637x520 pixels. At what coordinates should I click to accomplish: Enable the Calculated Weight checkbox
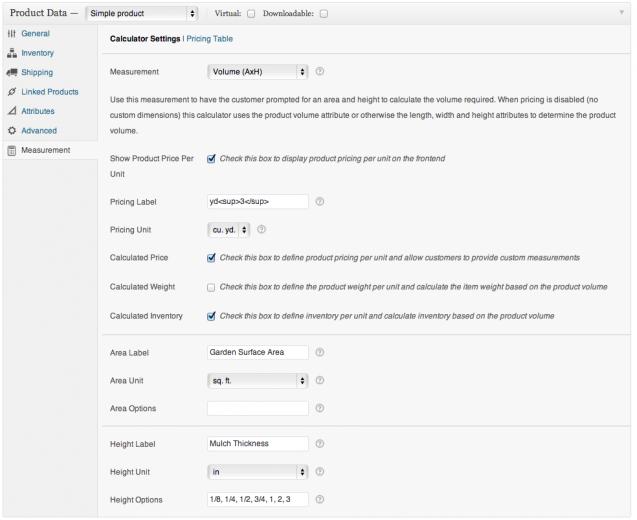point(211,287)
